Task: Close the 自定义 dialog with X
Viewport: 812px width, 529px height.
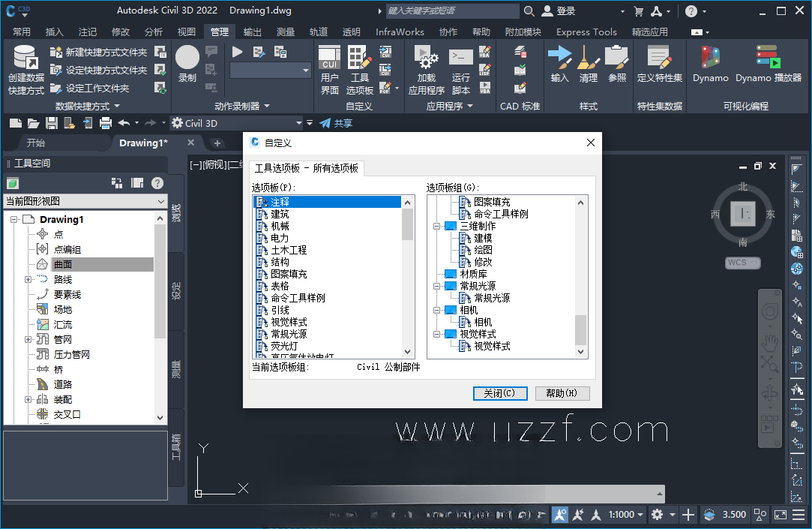Action: pos(590,143)
